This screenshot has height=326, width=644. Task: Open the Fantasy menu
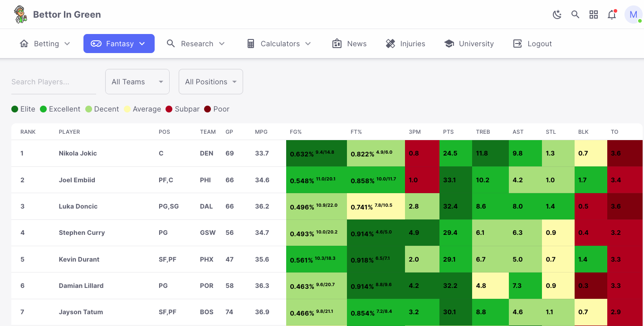(119, 44)
